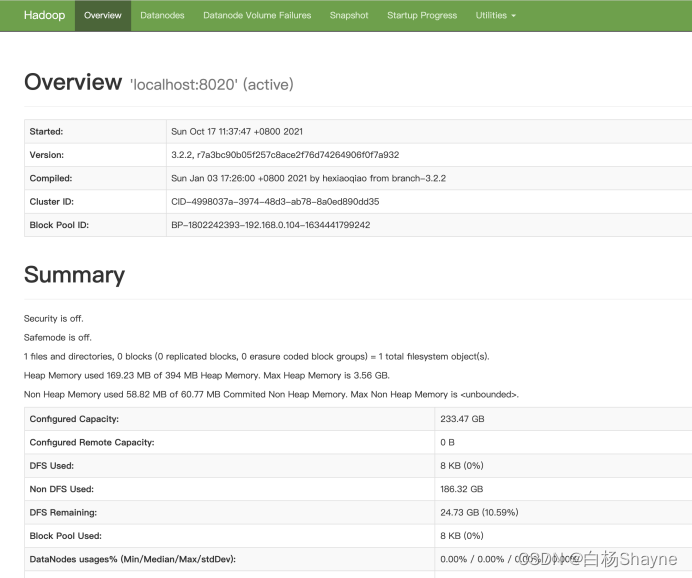692x578 pixels.
Task: Click the Utilities dropdown caret arrow
Action: click(x=513, y=16)
